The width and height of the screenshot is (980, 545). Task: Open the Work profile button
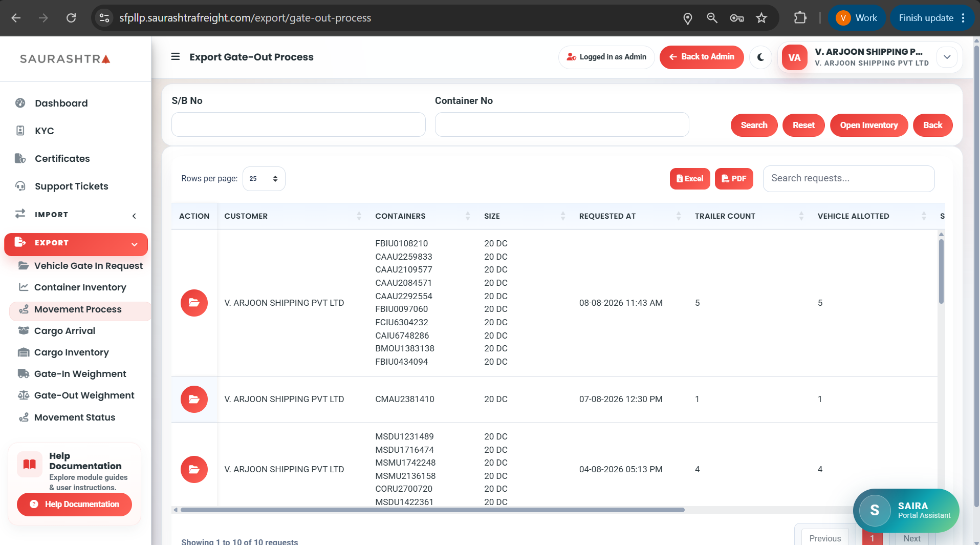(x=857, y=18)
